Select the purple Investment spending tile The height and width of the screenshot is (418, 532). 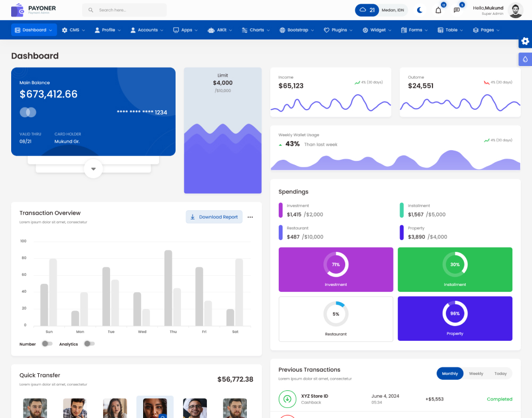click(x=336, y=269)
